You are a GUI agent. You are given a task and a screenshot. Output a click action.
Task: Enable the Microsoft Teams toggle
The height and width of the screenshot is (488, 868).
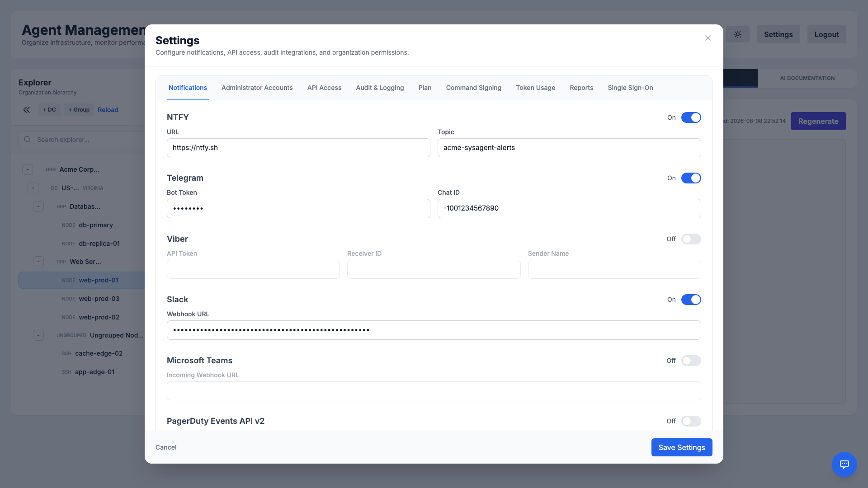(691, 361)
